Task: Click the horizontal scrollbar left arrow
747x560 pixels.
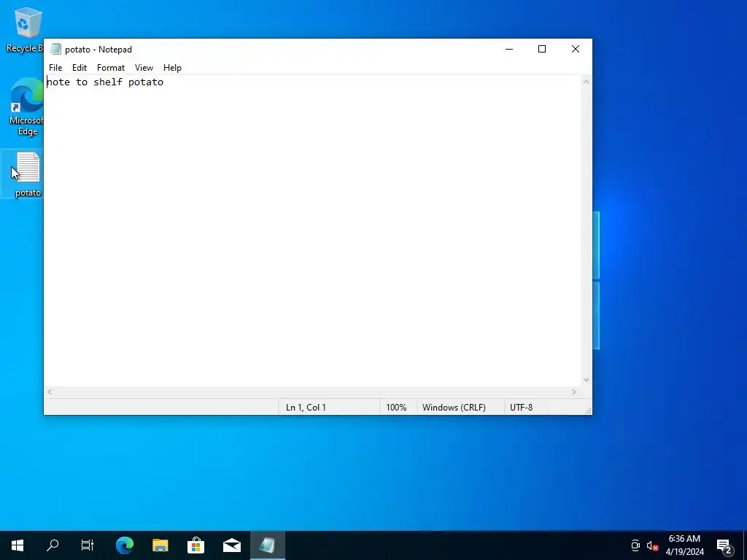Action: pos(50,392)
